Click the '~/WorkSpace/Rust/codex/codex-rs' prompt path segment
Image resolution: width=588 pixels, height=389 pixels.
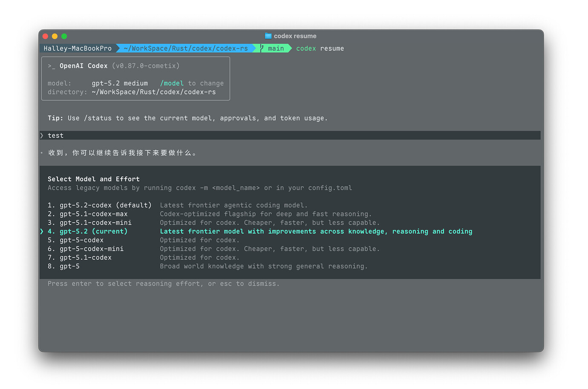click(186, 49)
